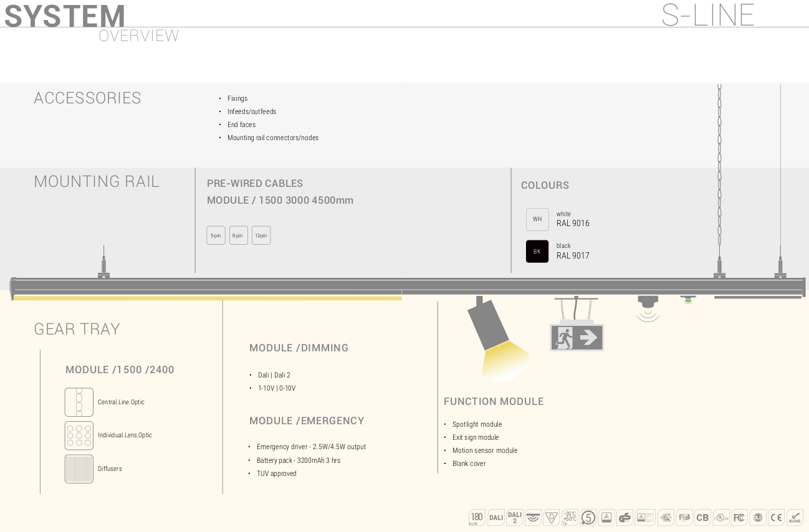Choose the 8-pin cable option
Viewport: 809px width, 532px height.
pyautogui.click(x=239, y=235)
